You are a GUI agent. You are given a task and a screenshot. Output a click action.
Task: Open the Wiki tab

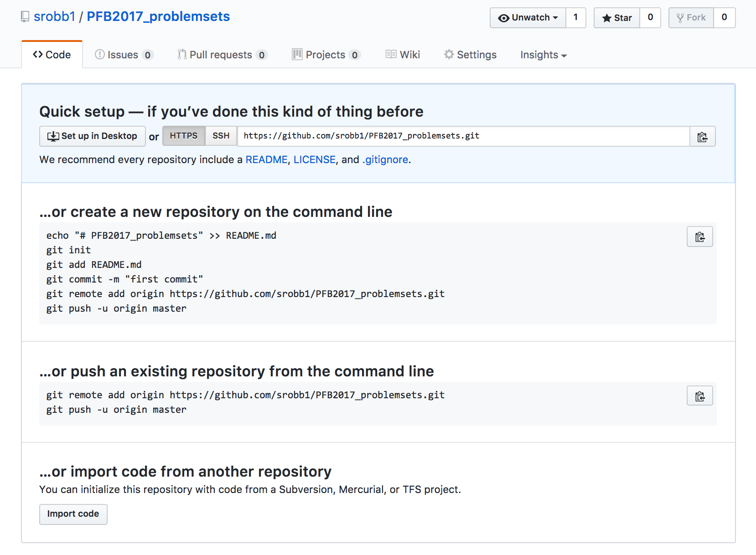pyautogui.click(x=403, y=55)
